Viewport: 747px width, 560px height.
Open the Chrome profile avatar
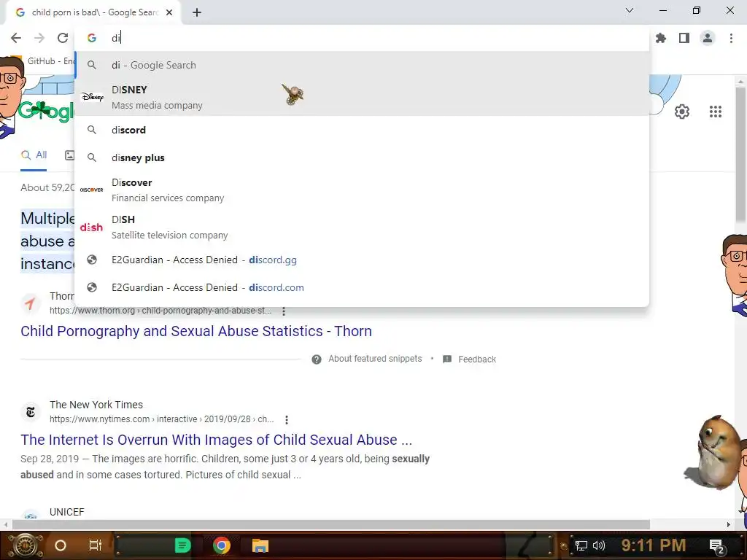tap(708, 38)
